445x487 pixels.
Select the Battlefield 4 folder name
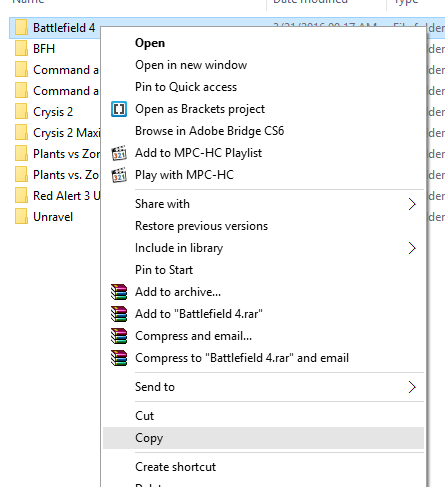[64, 28]
